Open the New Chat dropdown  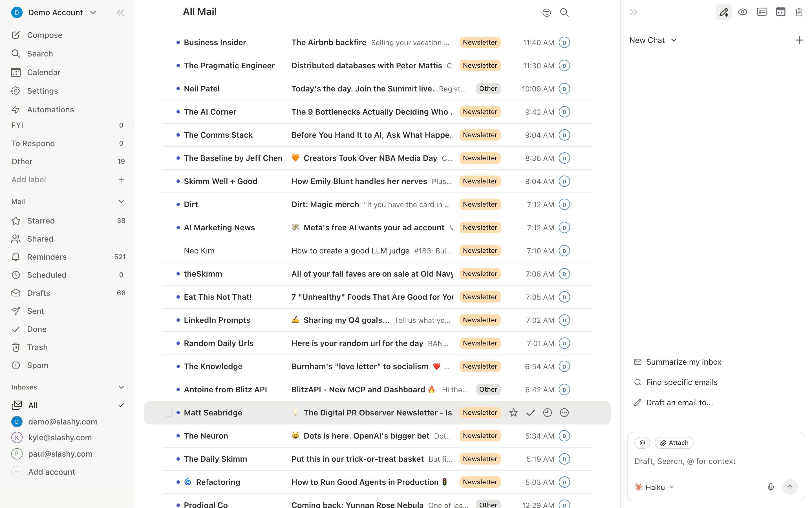[x=653, y=40]
